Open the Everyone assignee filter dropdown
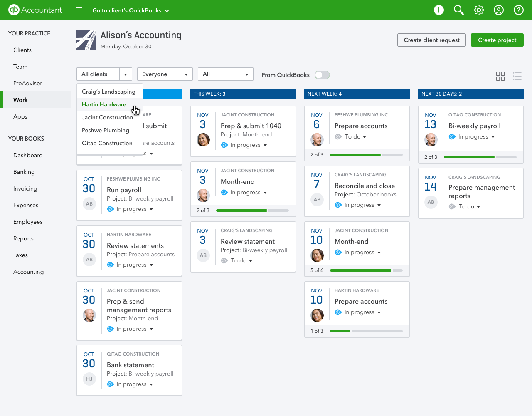 click(x=165, y=74)
